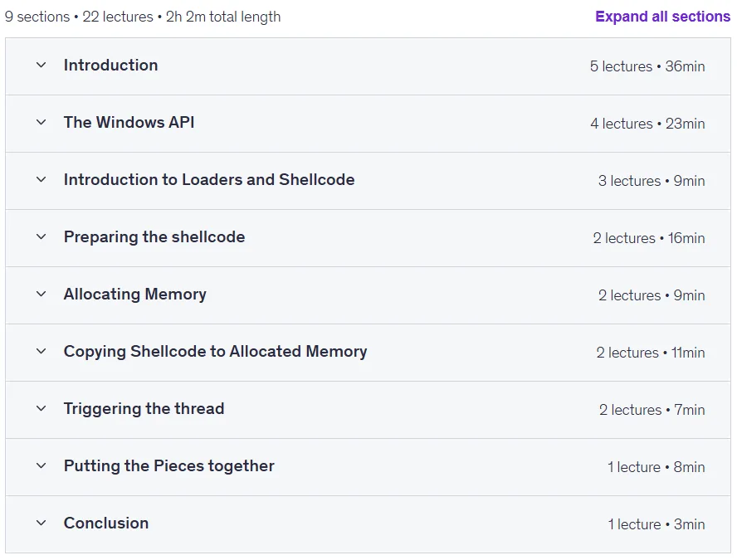Select Introduction to Loaders and Shellcode title
Image resolution: width=737 pixels, height=560 pixels.
click(209, 179)
